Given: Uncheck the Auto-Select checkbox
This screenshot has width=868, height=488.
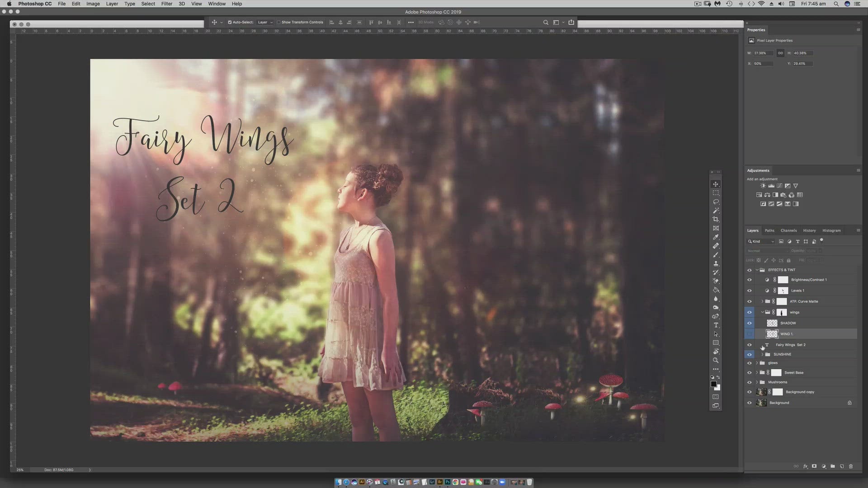Looking at the screenshot, I should 230,22.
